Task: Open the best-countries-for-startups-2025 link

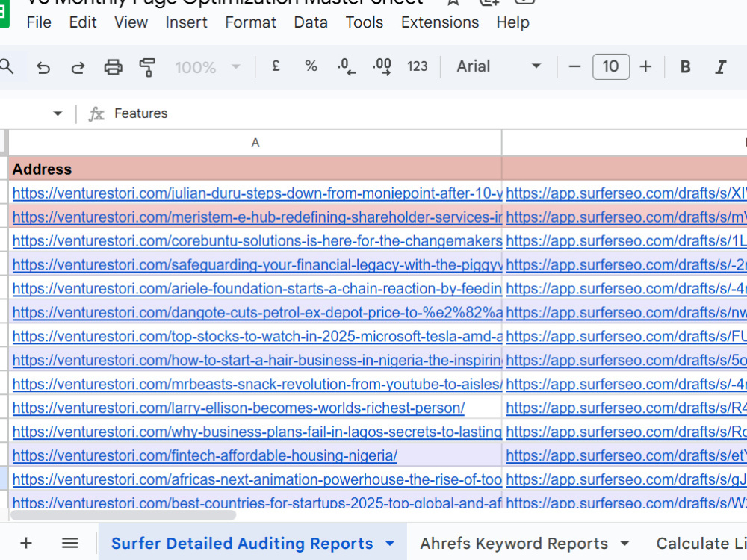Action: click(x=257, y=502)
